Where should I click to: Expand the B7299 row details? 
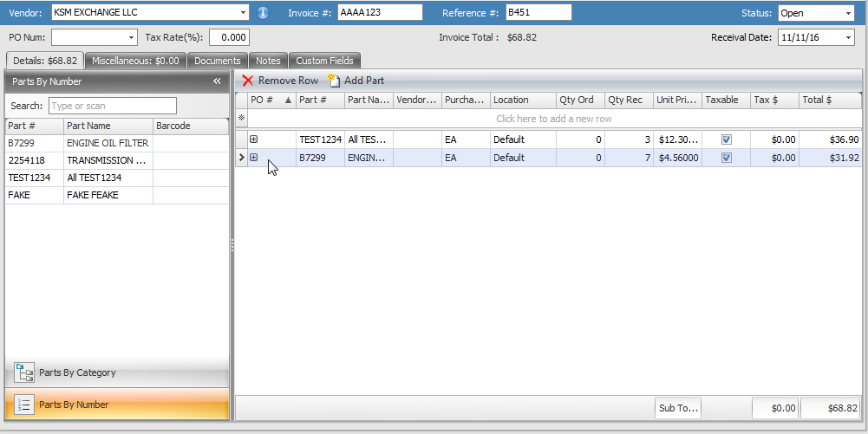[253, 157]
